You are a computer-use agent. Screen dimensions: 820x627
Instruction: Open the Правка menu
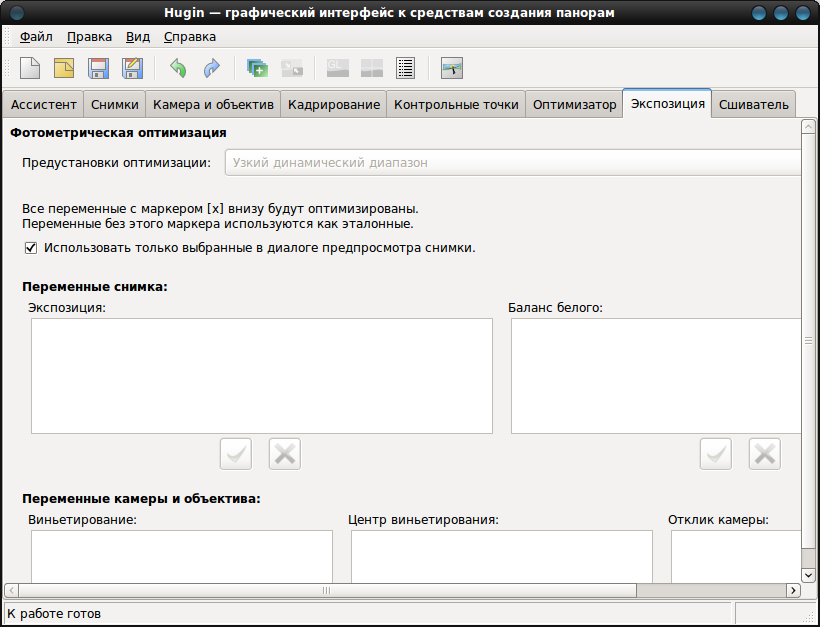click(x=89, y=37)
